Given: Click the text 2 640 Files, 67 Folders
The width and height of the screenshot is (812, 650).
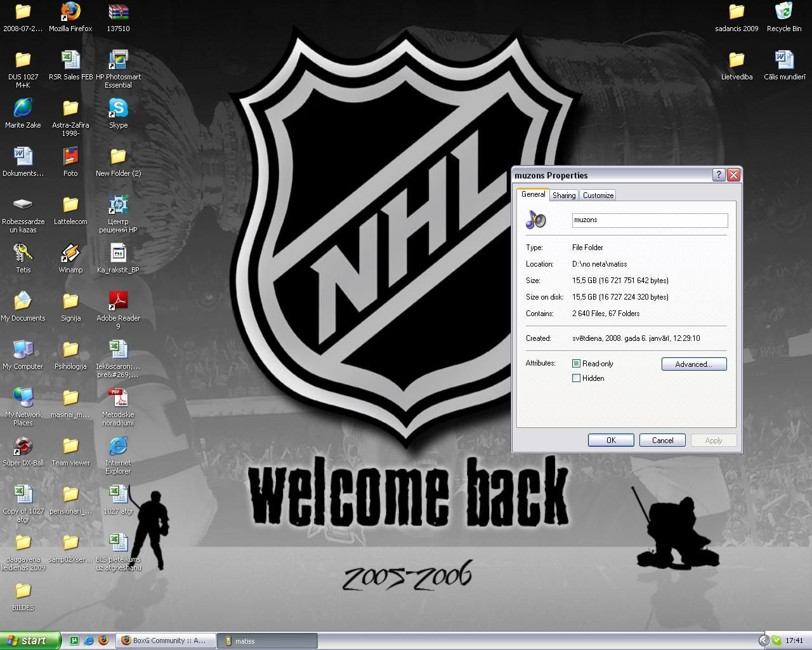Looking at the screenshot, I should [606, 314].
